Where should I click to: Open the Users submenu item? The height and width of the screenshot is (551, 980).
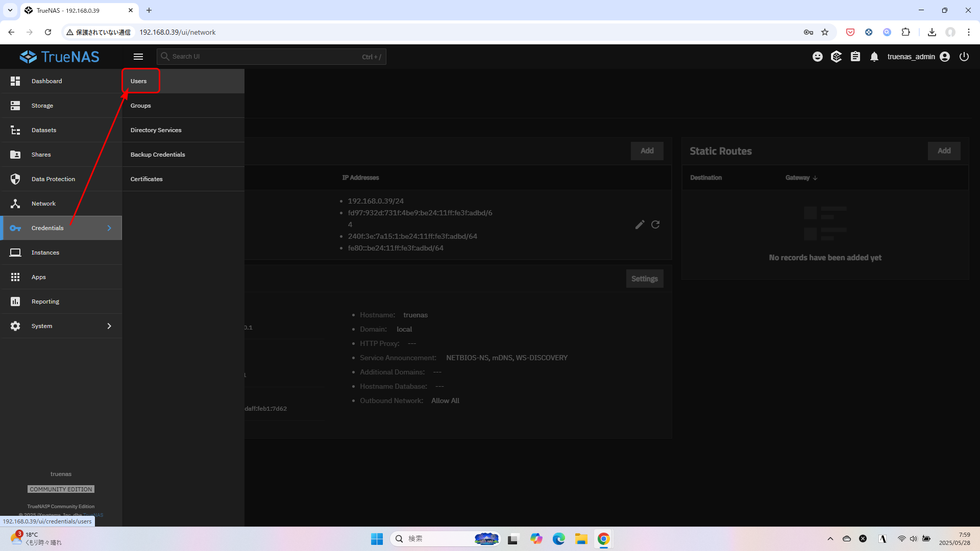tap(183, 81)
